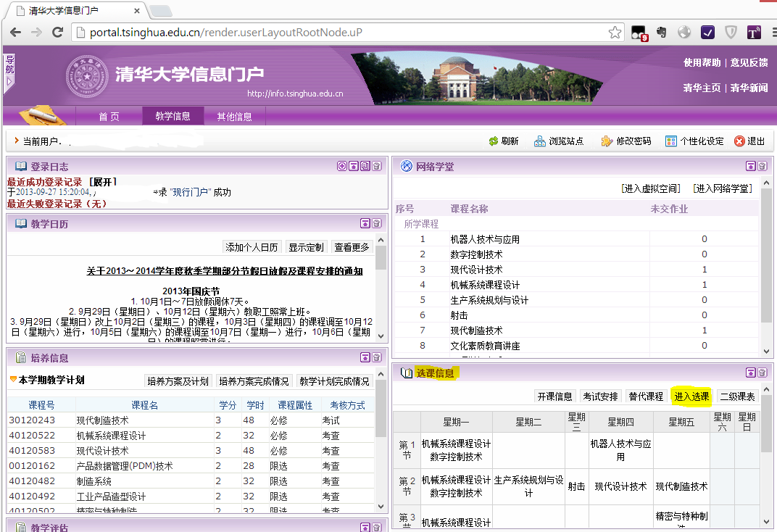
Task: Open the 意见反馈 link
Action: click(749, 62)
